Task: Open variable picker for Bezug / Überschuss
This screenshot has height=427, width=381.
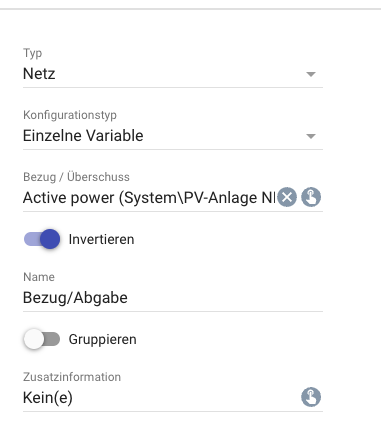Action: coord(311,197)
